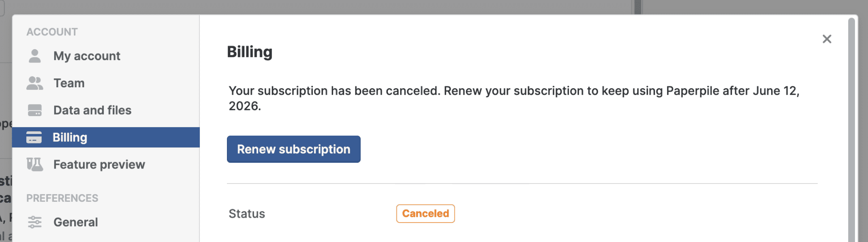Click the Billing page heading
The height and width of the screenshot is (242, 868).
tap(250, 52)
